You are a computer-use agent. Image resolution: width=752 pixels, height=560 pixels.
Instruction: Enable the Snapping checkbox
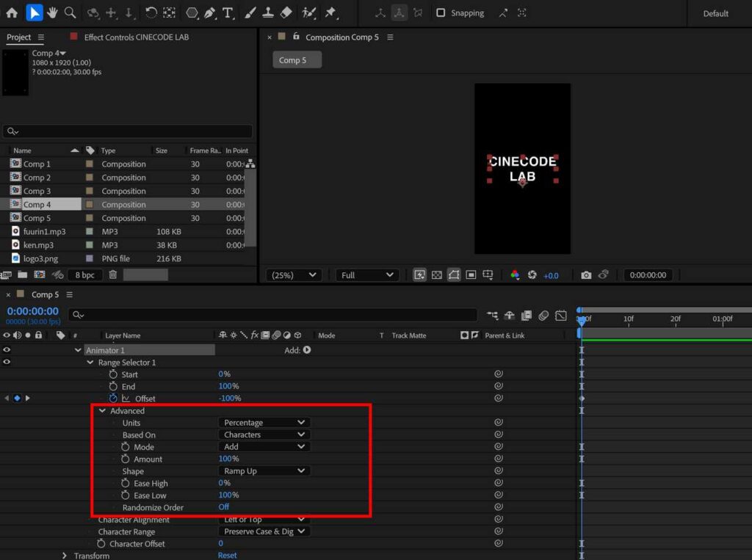pyautogui.click(x=441, y=13)
